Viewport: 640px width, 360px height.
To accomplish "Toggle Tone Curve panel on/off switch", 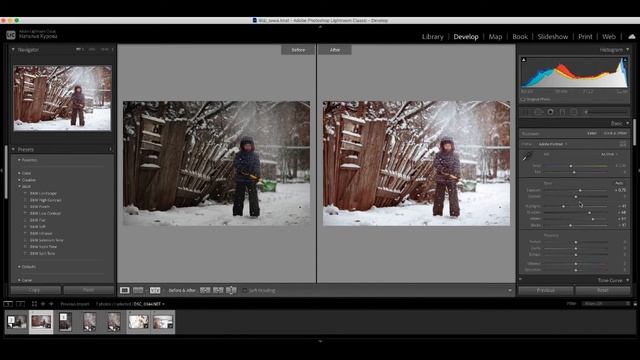I will tap(520, 280).
